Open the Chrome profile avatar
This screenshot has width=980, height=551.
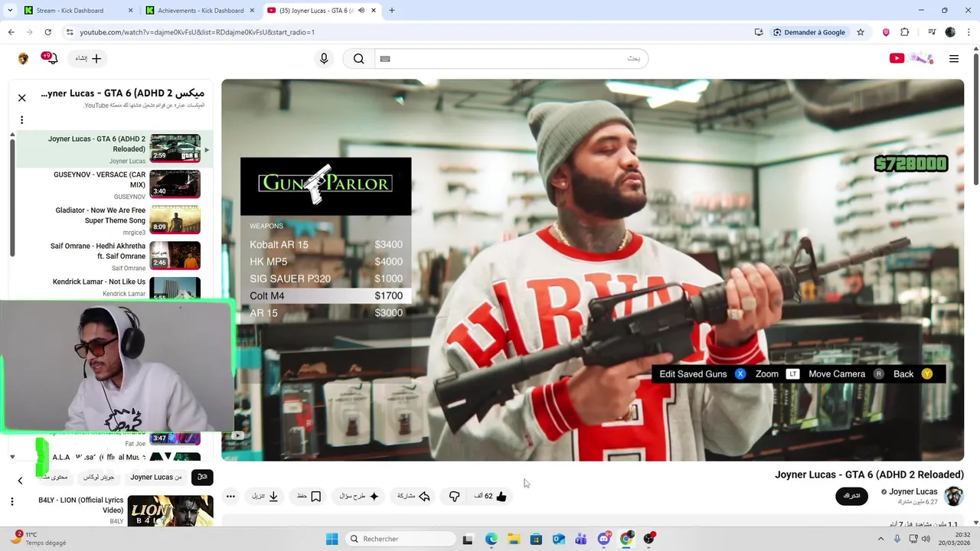[950, 32]
